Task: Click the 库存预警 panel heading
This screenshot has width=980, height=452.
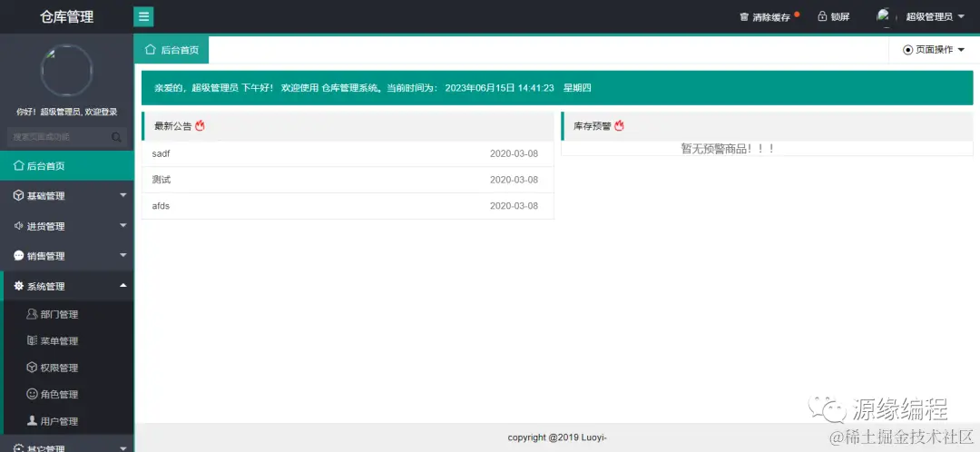Action: point(593,125)
